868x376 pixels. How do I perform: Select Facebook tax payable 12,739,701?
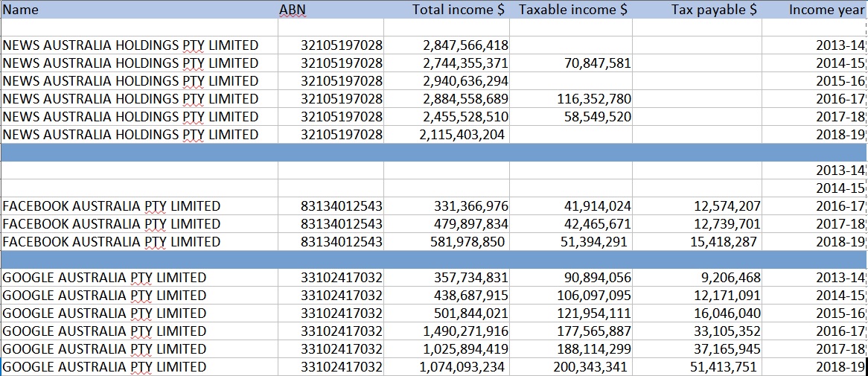697,223
